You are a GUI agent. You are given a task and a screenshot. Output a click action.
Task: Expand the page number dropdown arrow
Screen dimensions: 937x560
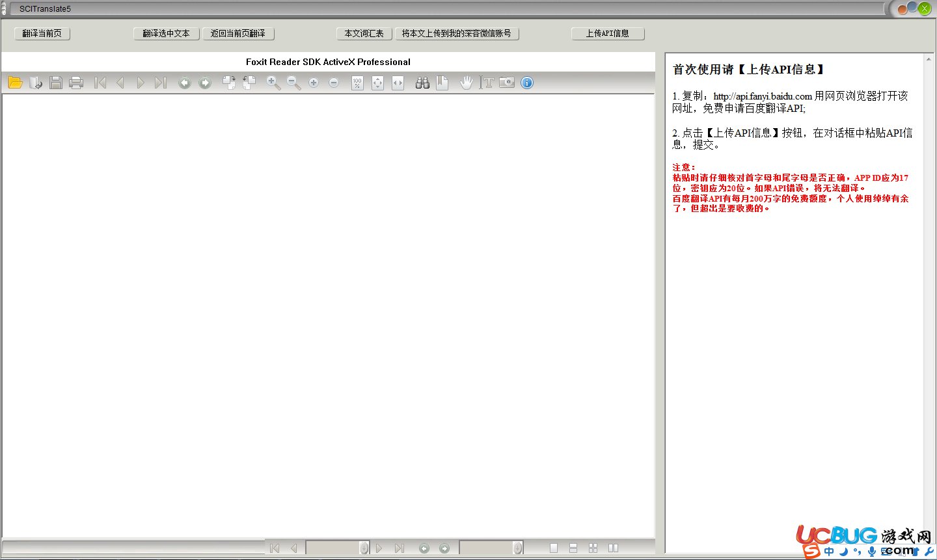coord(364,548)
